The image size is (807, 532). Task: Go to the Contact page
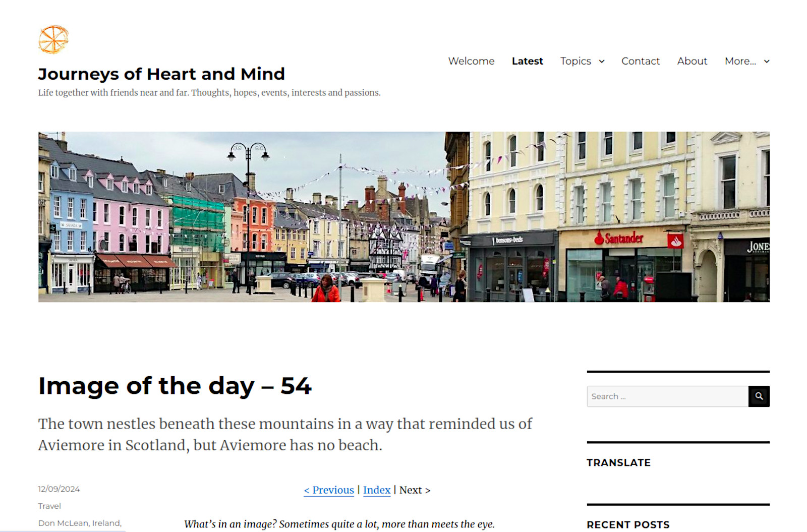[x=640, y=61]
